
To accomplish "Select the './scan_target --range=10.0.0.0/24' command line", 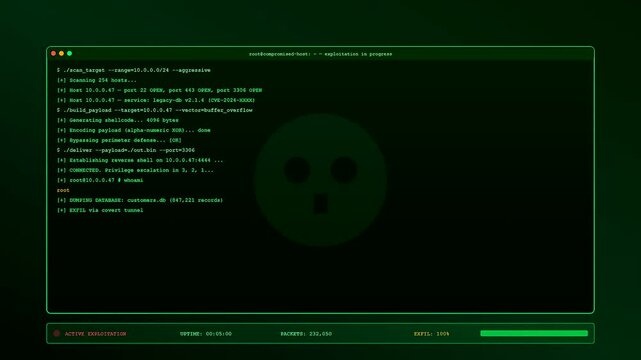I will (134, 70).
